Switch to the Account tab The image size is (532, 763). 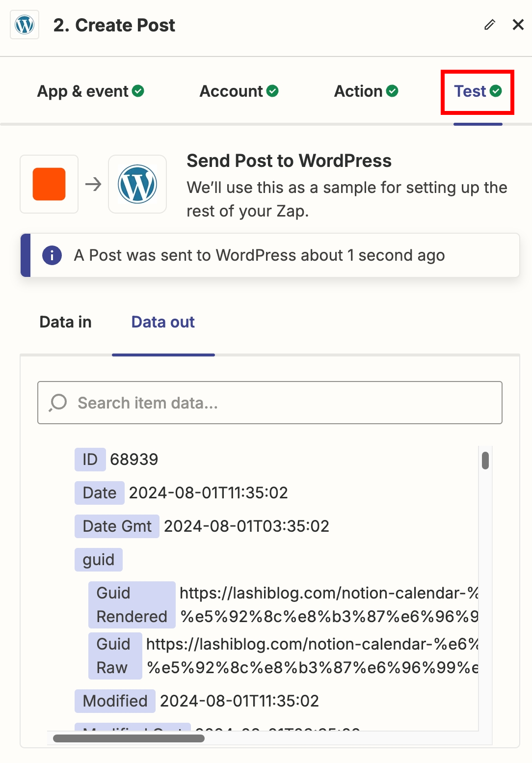pos(232,91)
